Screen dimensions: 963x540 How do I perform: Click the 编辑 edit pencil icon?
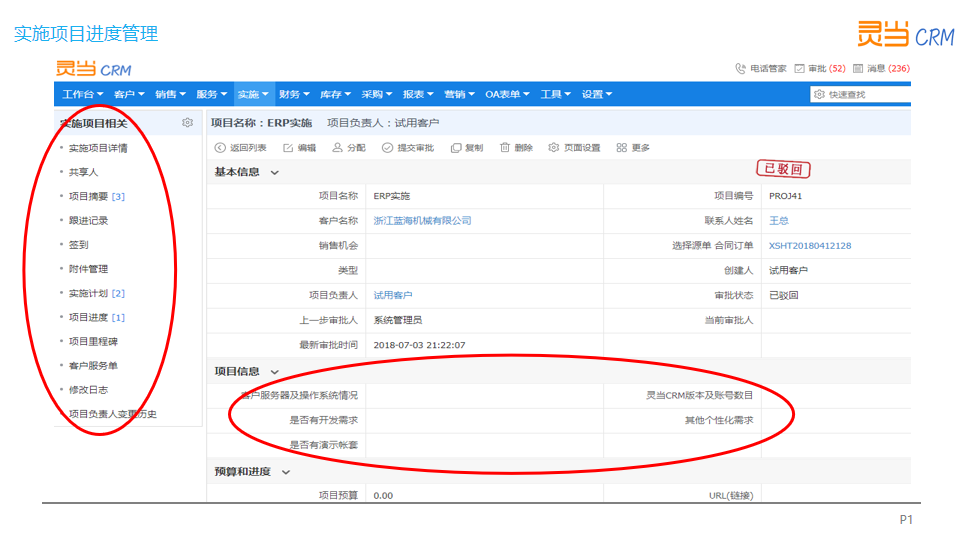(x=288, y=147)
